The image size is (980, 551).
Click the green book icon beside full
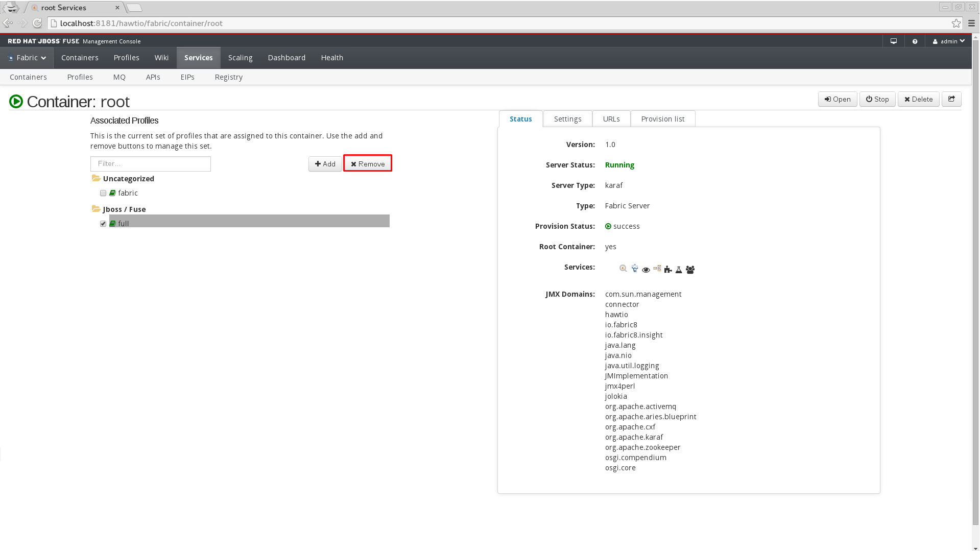(112, 224)
